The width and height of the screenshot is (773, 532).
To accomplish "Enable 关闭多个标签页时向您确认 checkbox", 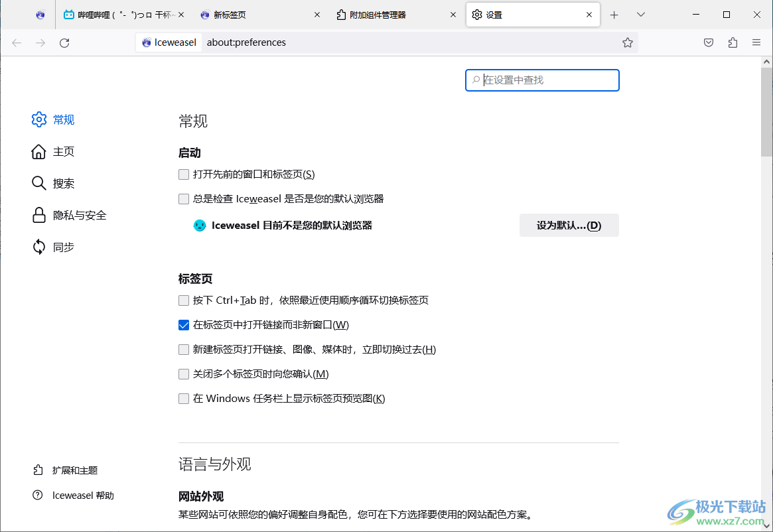I will pyautogui.click(x=184, y=374).
